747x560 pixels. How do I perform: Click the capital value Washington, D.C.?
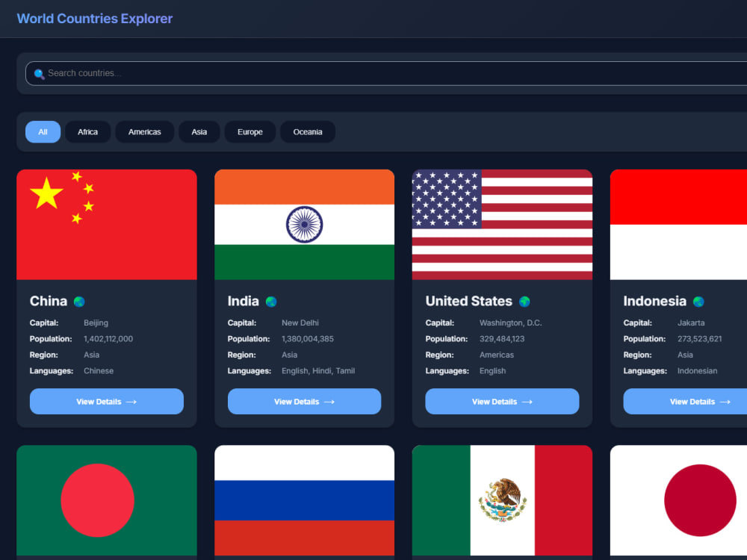(x=511, y=323)
